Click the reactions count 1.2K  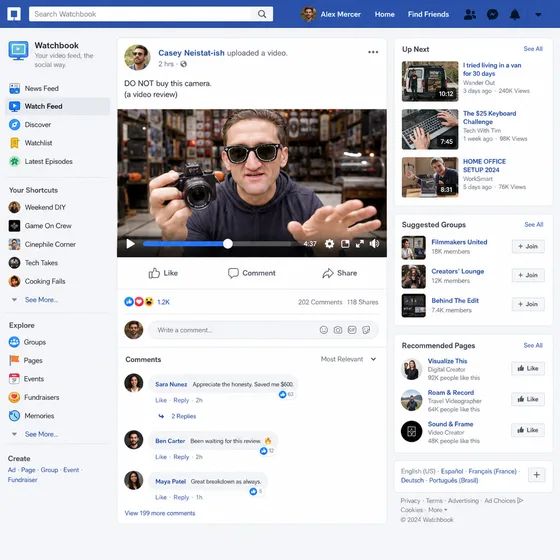[163, 302]
